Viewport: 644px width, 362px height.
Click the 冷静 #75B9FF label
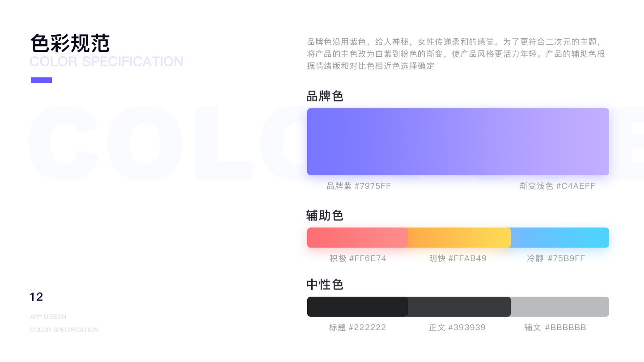click(556, 258)
